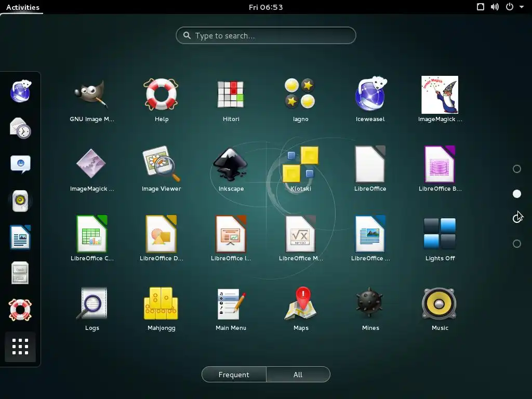Go to the fourth apps page indicator
532x399 pixels.
pyautogui.click(x=517, y=244)
